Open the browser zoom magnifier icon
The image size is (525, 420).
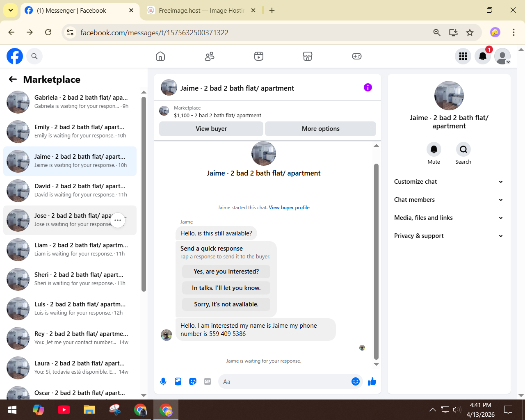click(437, 32)
